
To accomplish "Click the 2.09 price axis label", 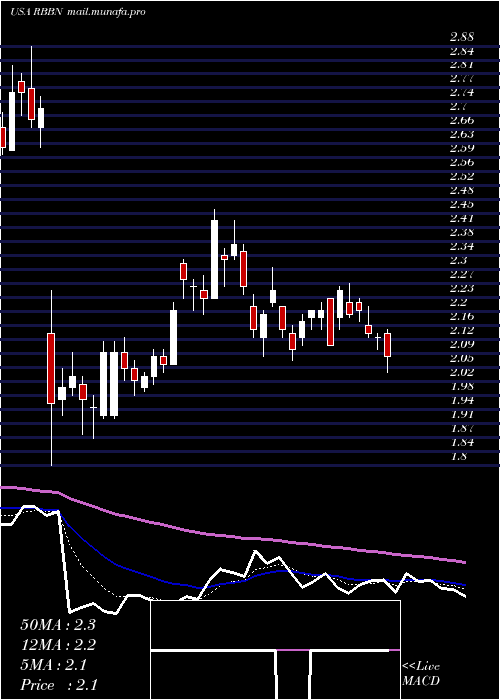I will (462, 344).
